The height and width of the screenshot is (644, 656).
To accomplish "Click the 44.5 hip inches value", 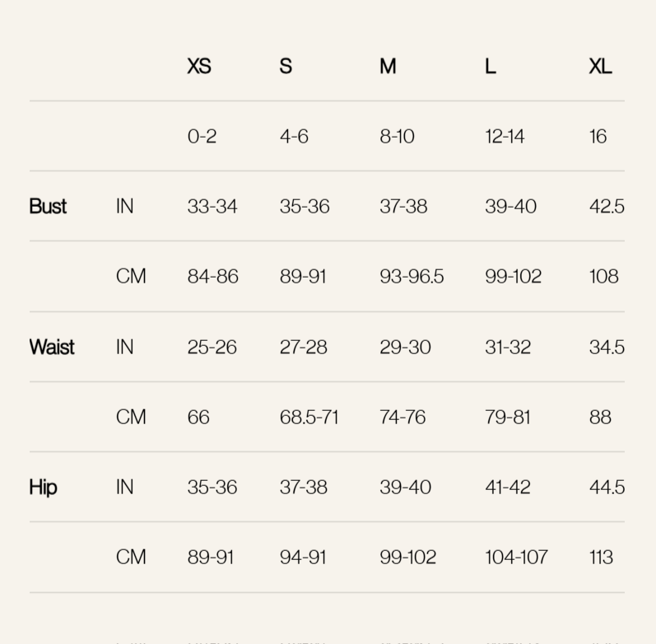I will pos(607,488).
